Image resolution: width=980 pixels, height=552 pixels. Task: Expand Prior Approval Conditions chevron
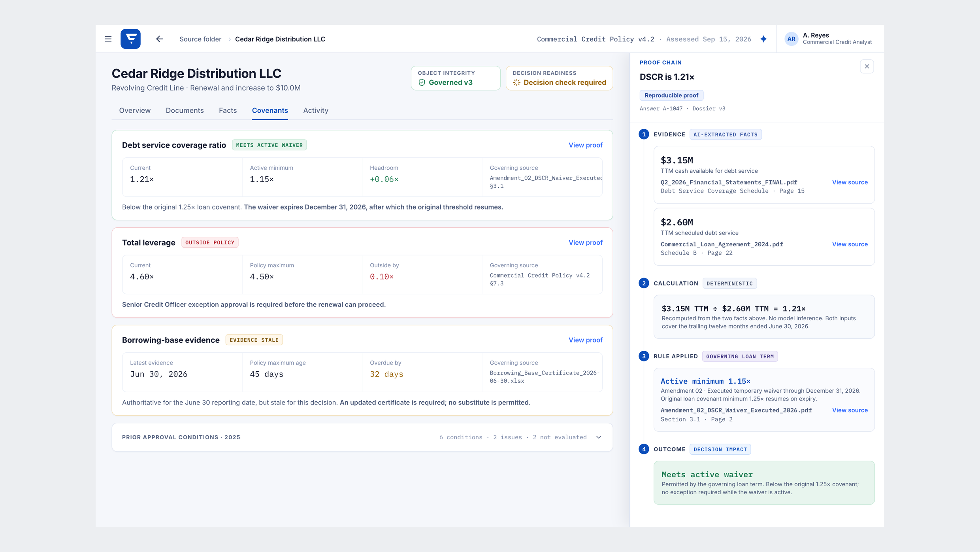[x=599, y=437]
